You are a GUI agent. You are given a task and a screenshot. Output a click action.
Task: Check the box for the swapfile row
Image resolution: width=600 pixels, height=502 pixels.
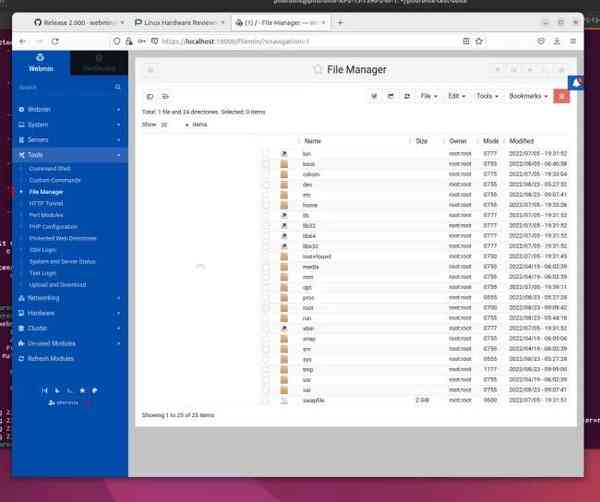[x=266, y=400]
